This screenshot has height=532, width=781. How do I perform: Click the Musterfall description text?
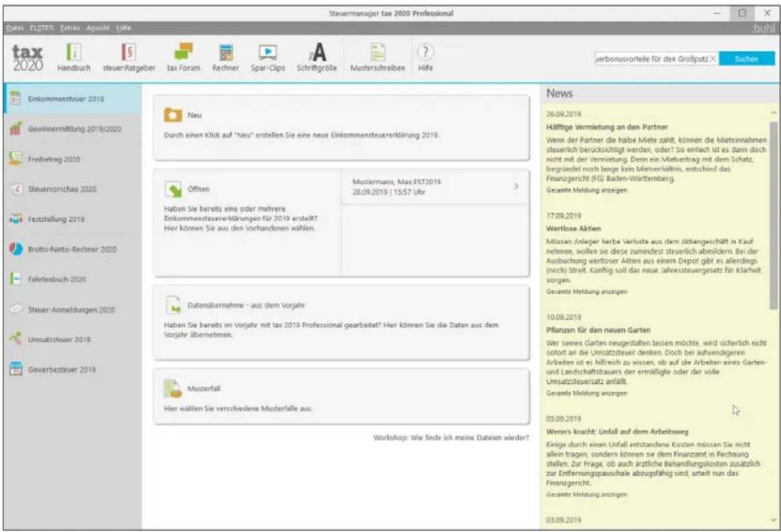[x=238, y=408]
